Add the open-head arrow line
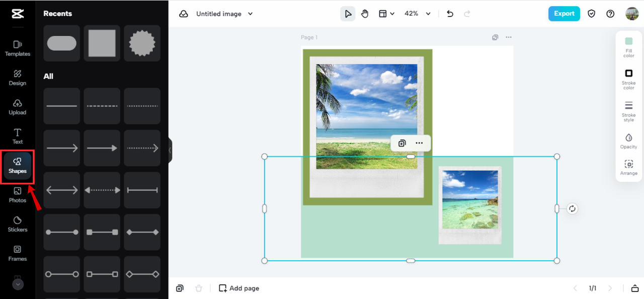The image size is (644, 299). click(x=62, y=148)
